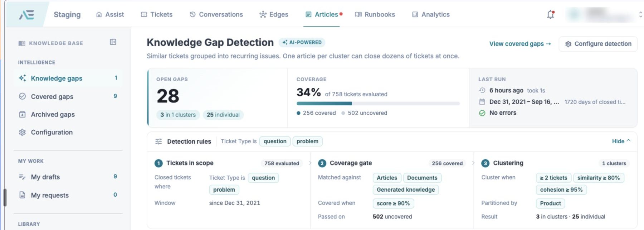644x230 pixels.
Task: Click the step 3 Clustering badge
Action: point(486,163)
